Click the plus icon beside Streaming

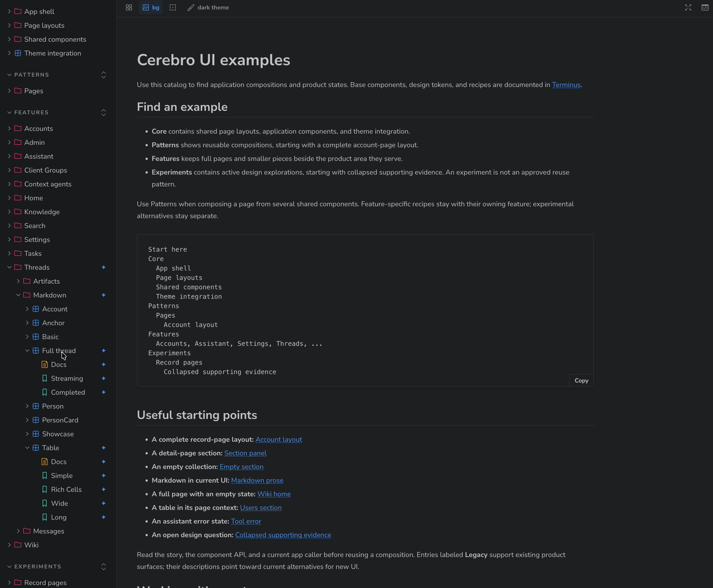click(x=104, y=379)
